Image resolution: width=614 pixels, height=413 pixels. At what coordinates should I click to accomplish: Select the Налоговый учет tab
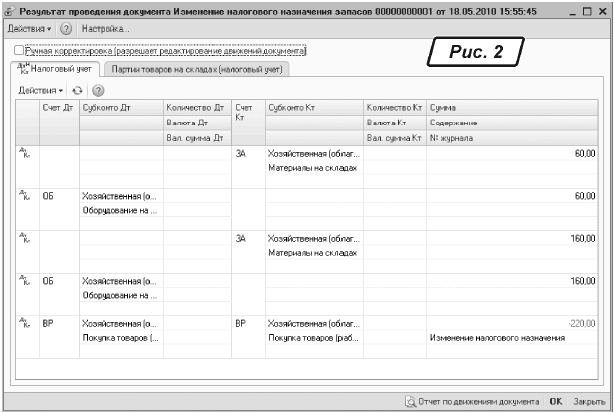[61, 69]
